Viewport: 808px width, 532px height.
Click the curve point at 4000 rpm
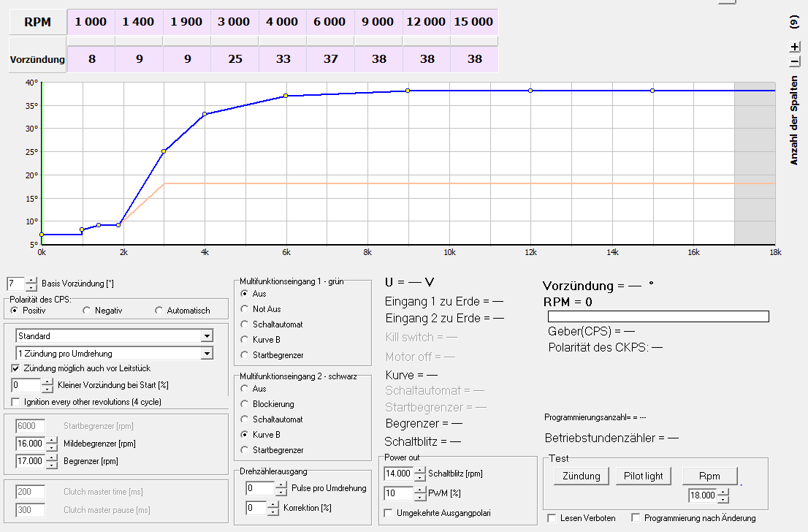[x=205, y=114]
